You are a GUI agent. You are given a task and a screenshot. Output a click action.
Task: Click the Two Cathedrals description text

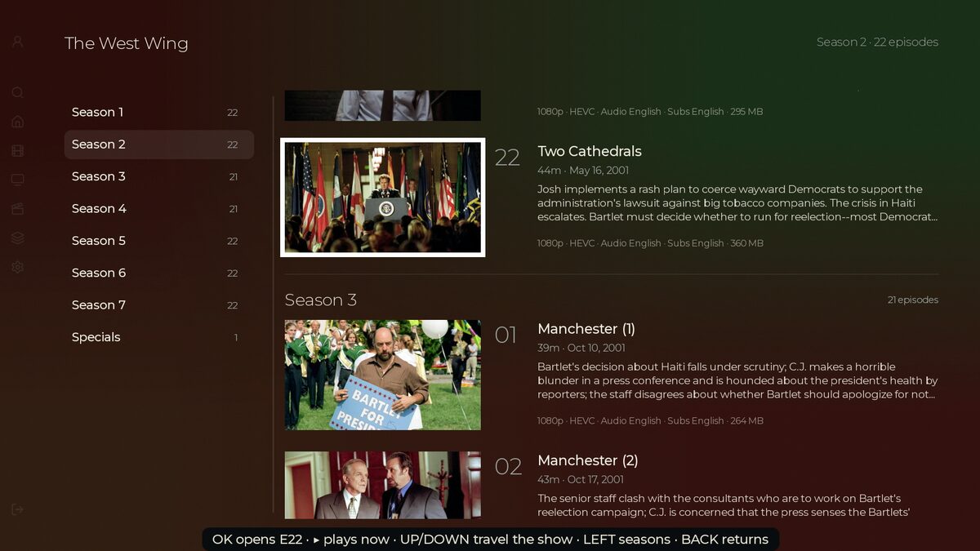737,203
